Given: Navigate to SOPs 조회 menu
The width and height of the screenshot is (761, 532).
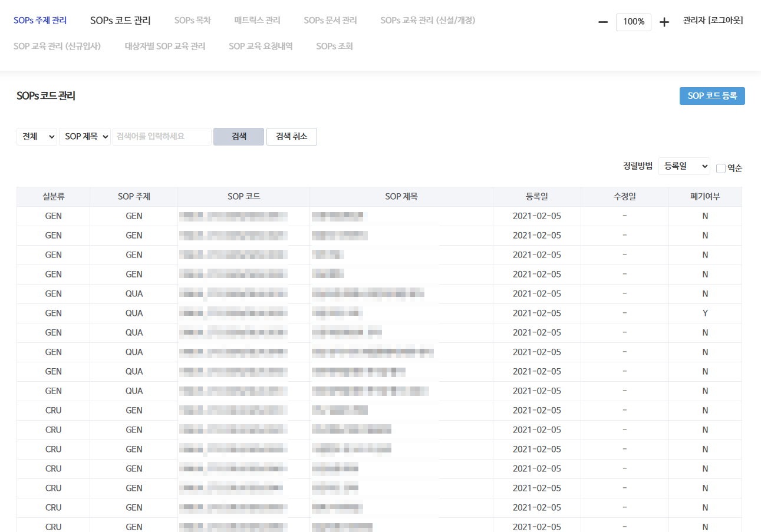Looking at the screenshot, I should coord(334,46).
